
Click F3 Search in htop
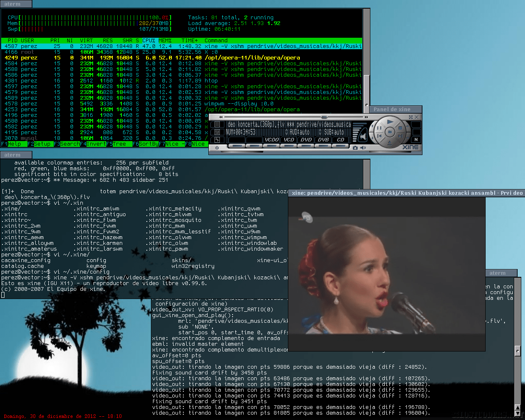pyautogui.click(x=67, y=144)
